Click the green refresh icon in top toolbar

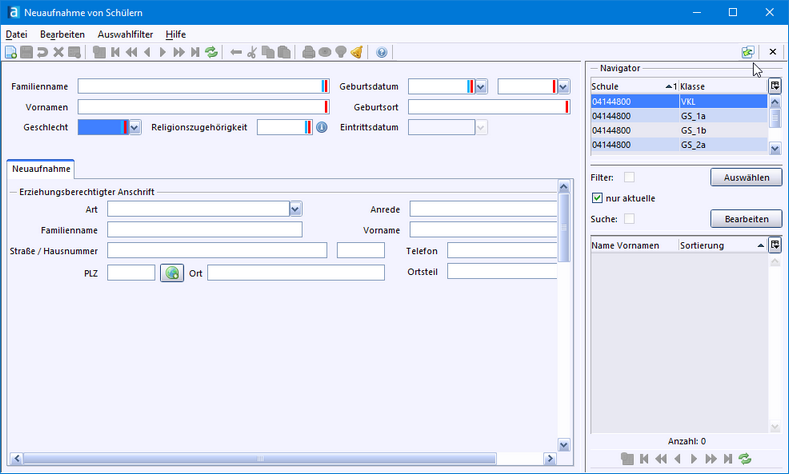click(x=211, y=52)
